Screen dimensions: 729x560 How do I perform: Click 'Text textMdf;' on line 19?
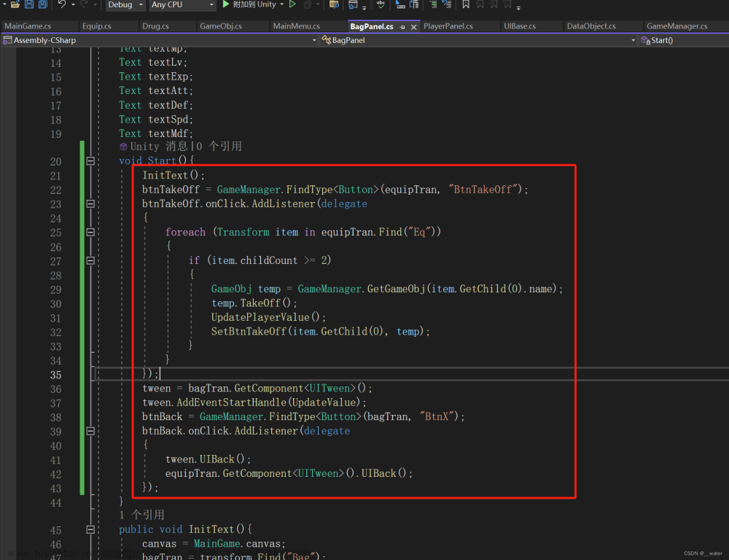point(156,133)
